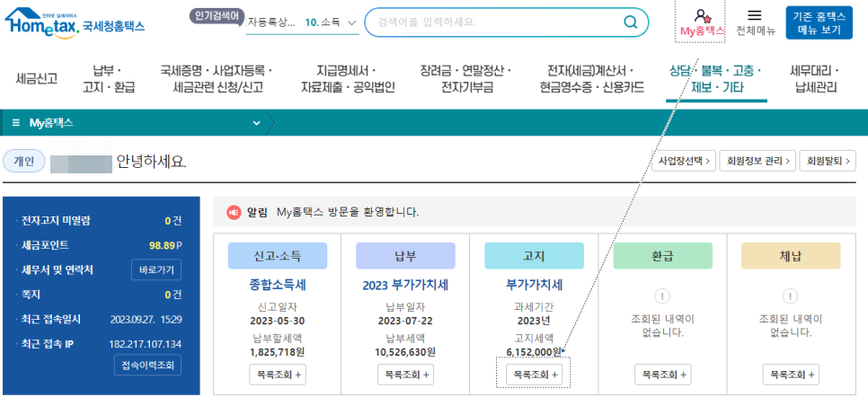Click 납부세액 10,526,630원
Screen dimensions: 868x397
[x=405, y=351]
